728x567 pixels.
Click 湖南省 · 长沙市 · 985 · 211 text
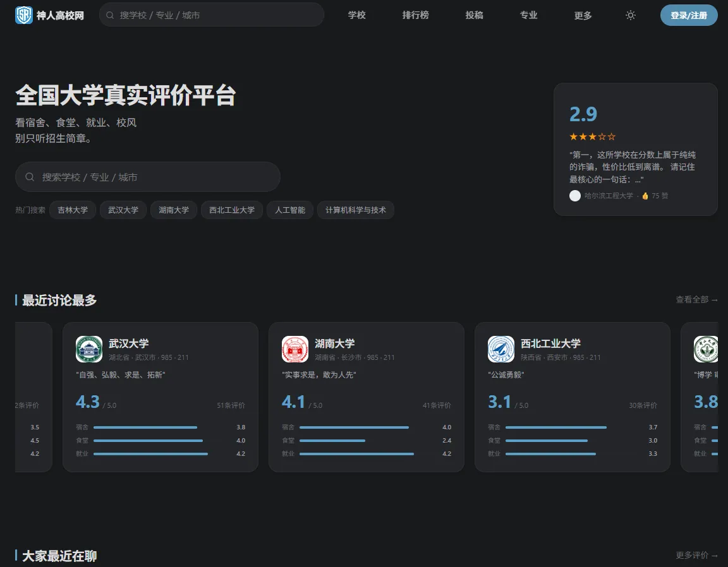[x=355, y=357]
